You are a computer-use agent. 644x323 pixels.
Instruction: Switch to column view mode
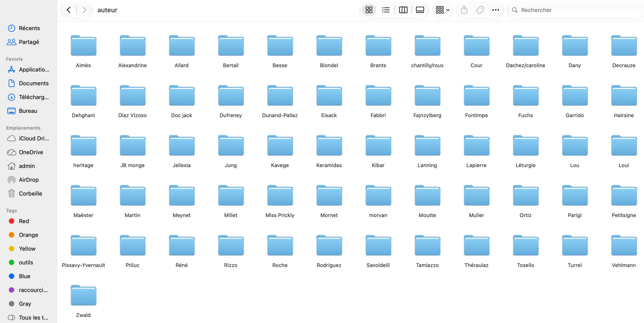403,10
